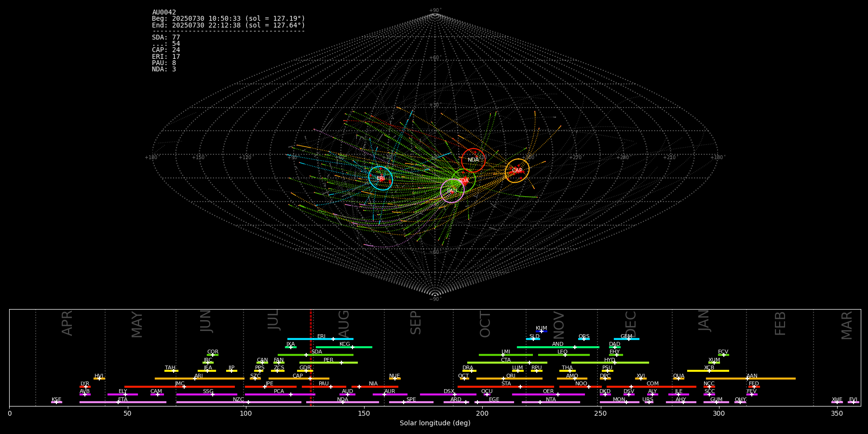This screenshot has height=434, width=868.
Task: Select the SPE shower label in timeline
Action: (x=411, y=399)
